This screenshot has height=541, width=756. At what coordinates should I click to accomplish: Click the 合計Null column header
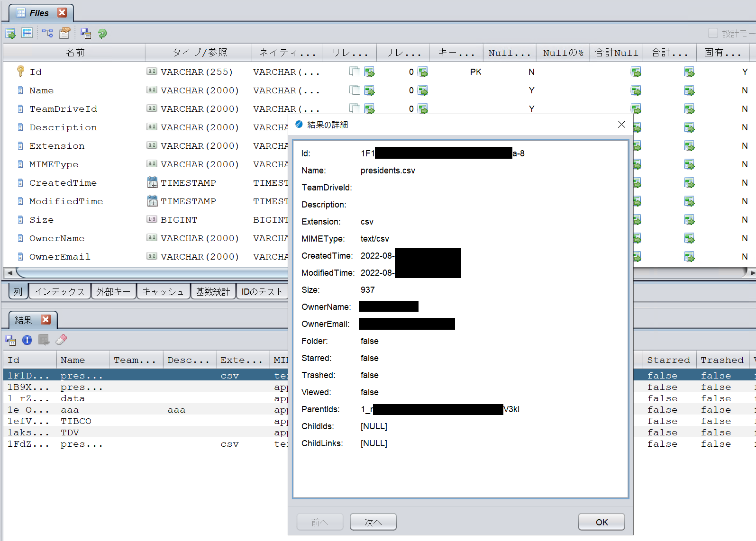616,53
